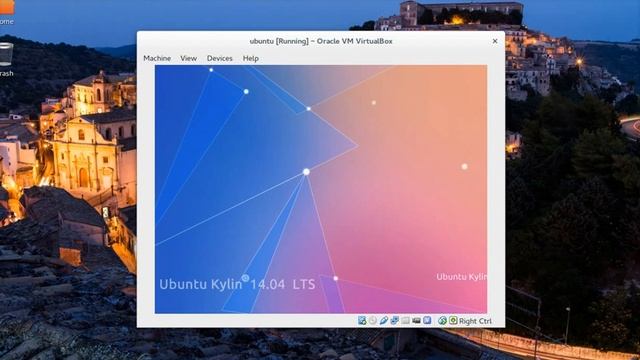The image size is (640, 360).
Task: Click the 'ubuntu [Running] - Oracle VM VirtualBox' title bar
Action: point(321,41)
